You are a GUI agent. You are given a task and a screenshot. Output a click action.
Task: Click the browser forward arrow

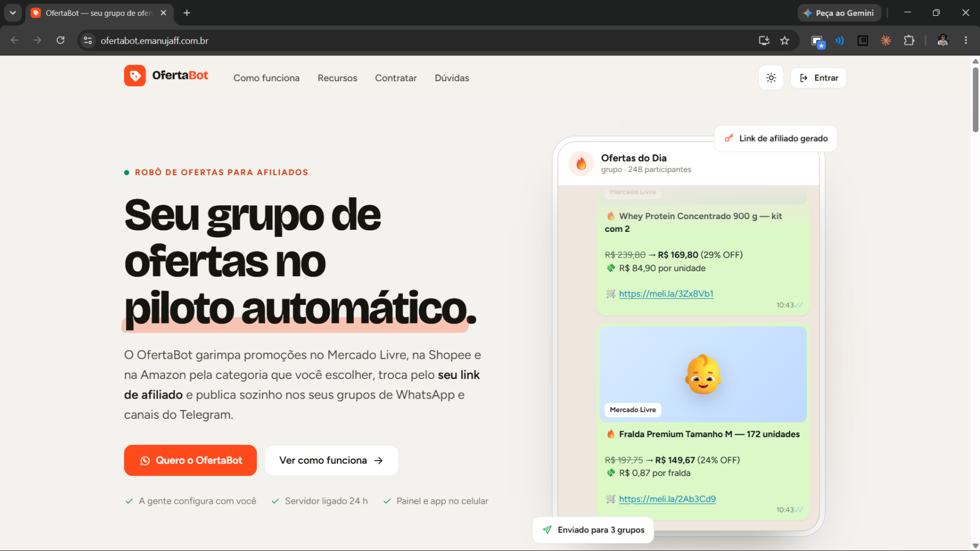click(37, 40)
